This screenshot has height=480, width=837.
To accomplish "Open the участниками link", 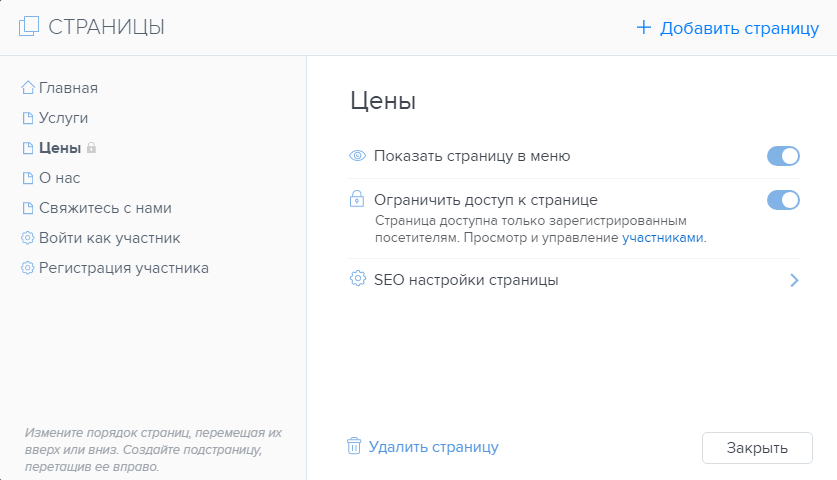I will pyautogui.click(x=662, y=238).
